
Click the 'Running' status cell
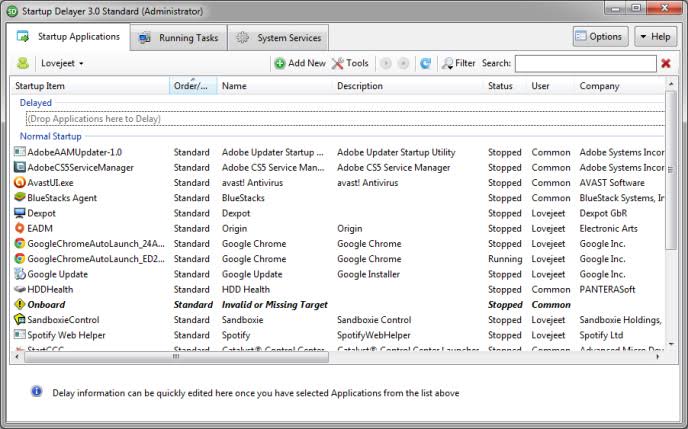point(505,259)
